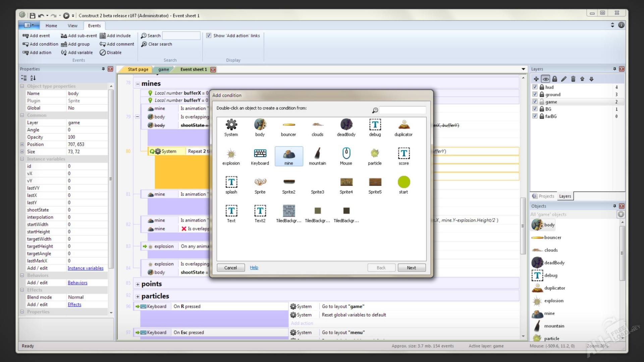This screenshot has width=644, height=362.
Task: Open the Home ribbon tab
Action: click(x=51, y=26)
